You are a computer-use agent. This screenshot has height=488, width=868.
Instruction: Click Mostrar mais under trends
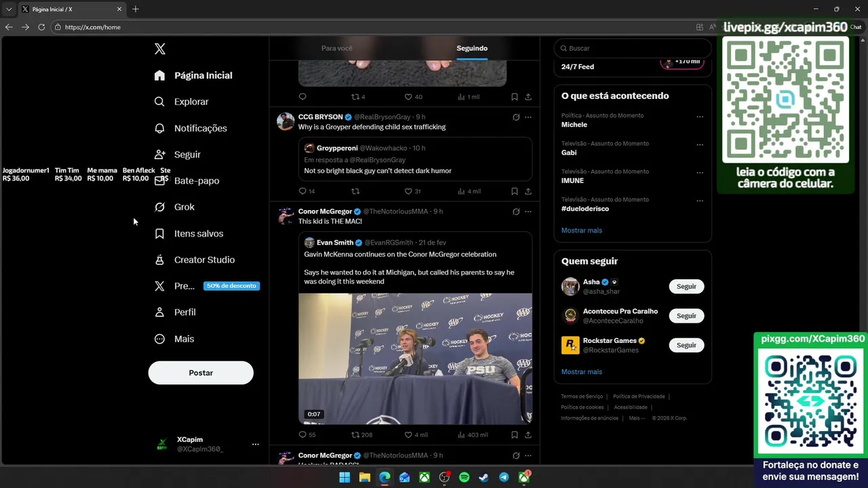[582, 230]
